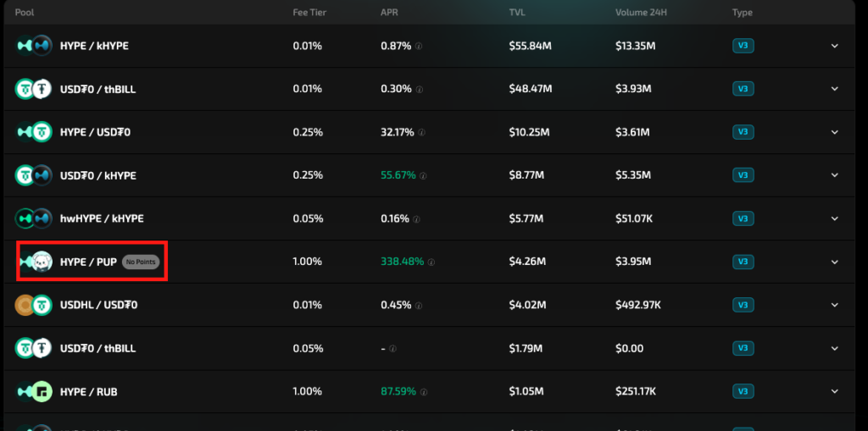Expand the HYPE / PUP pool row chevron
The height and width of the screenshot is (431, 868).
pos(834,262)
